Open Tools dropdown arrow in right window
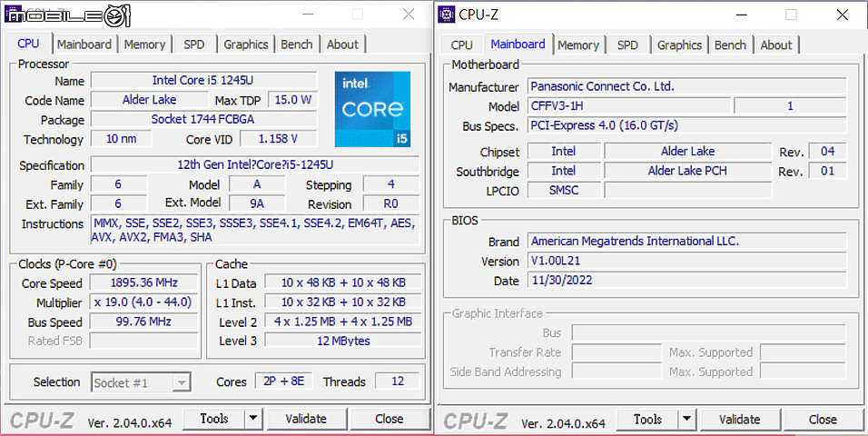The width and height of the screenshot is (868, 436). [687, 420]
